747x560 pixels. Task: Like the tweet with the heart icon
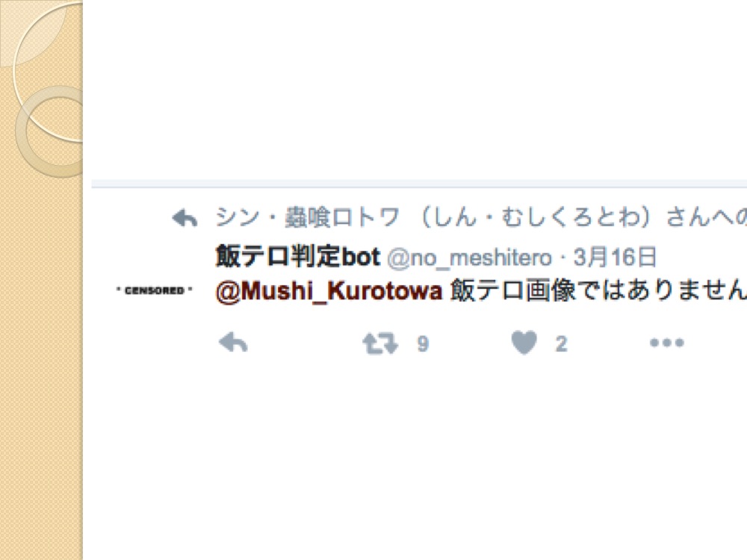(x=524, y=343)
